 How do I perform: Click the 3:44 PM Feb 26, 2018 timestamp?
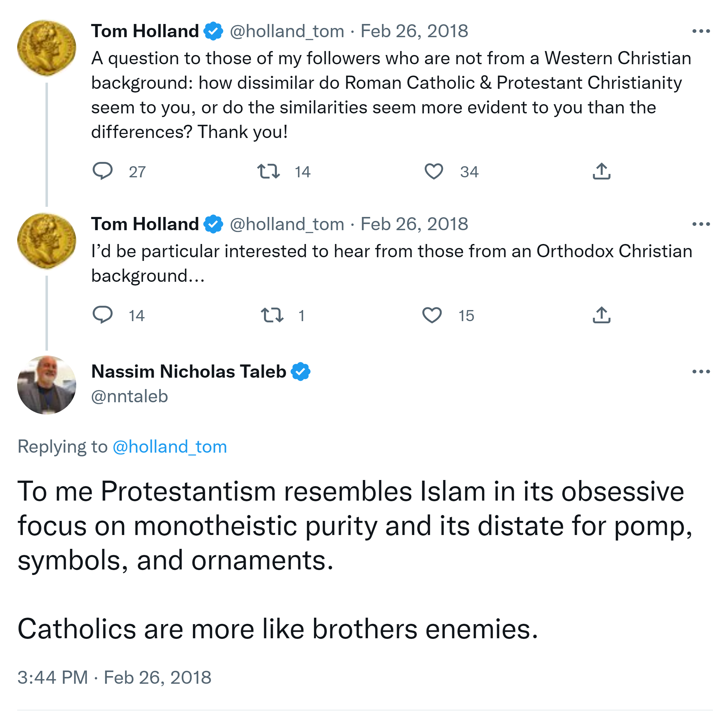click(114, 677)
